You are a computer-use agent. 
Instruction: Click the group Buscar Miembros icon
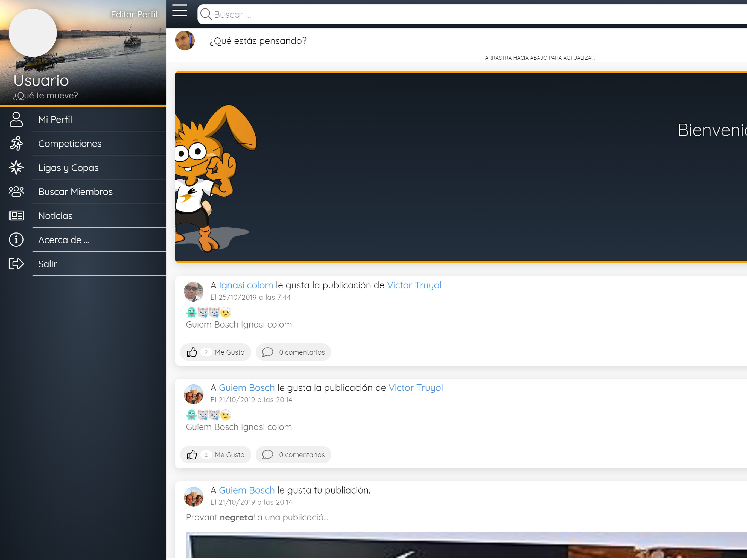click(x=16, y=191)
